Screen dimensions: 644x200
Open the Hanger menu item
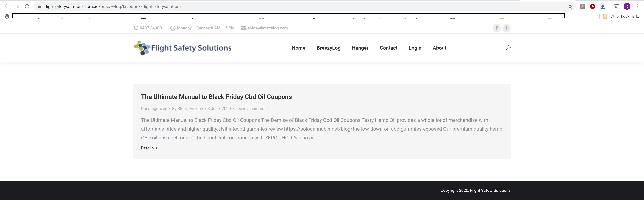pyautogui.click(x=360, y=48)
